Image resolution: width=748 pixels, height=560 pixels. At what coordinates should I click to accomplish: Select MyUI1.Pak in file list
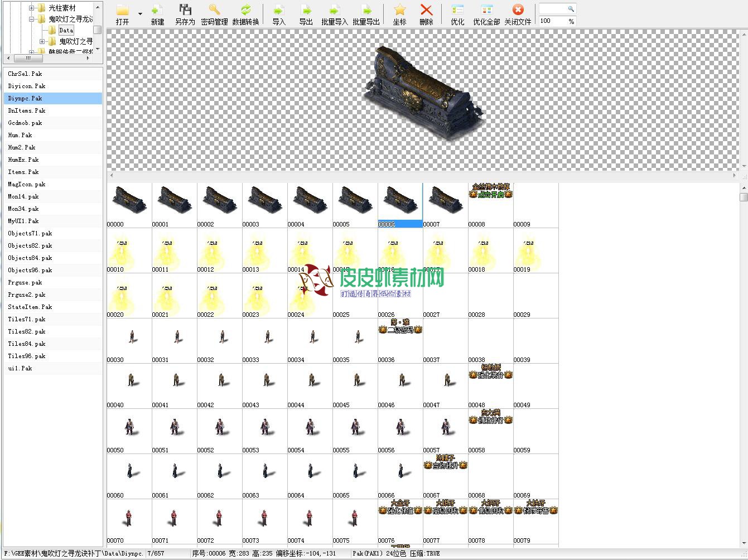click(53, 221)
